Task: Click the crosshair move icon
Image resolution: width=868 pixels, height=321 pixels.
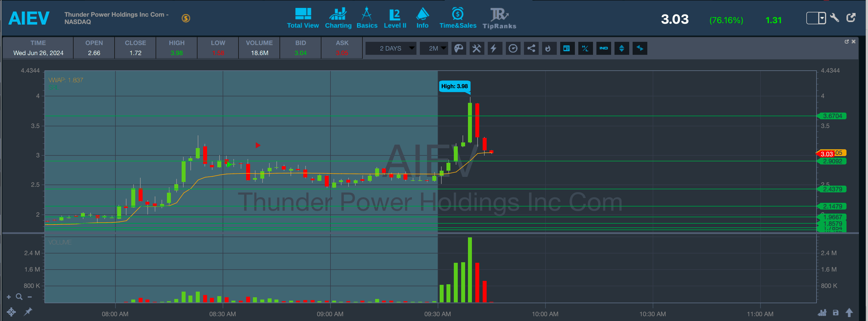Action: [x=11, y=312]
